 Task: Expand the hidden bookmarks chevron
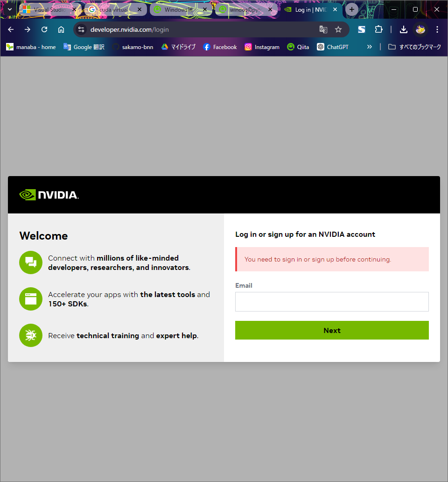pyautogui.click(x=370, y=47)
